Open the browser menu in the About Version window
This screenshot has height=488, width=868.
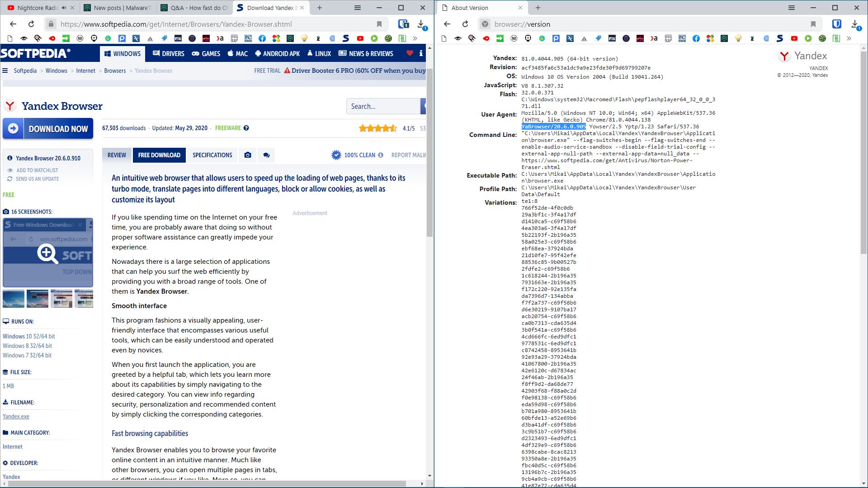792,8
